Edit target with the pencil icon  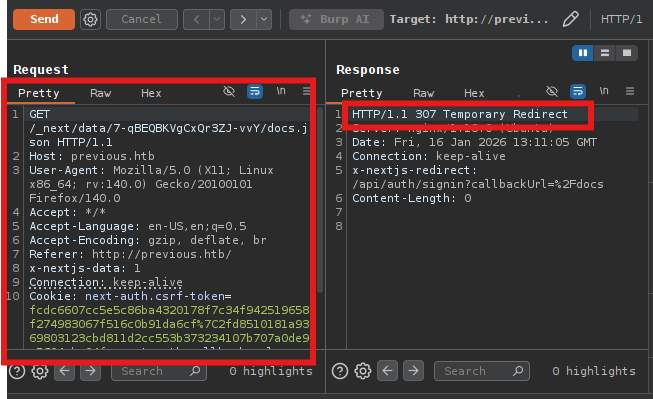tap(571, 19)
